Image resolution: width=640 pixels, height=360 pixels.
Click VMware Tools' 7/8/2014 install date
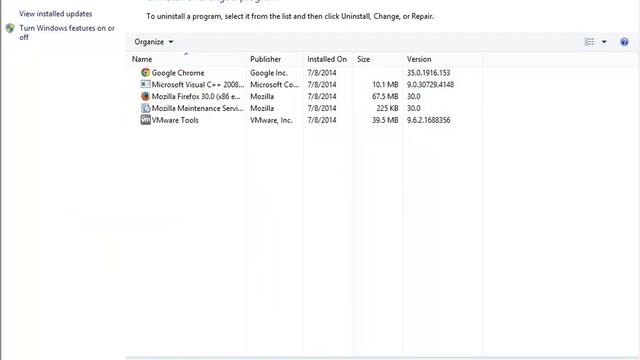point(322,120)
